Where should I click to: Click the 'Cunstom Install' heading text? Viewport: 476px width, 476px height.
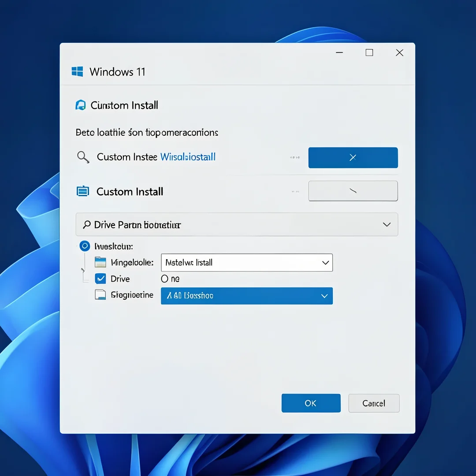(124, 105)
